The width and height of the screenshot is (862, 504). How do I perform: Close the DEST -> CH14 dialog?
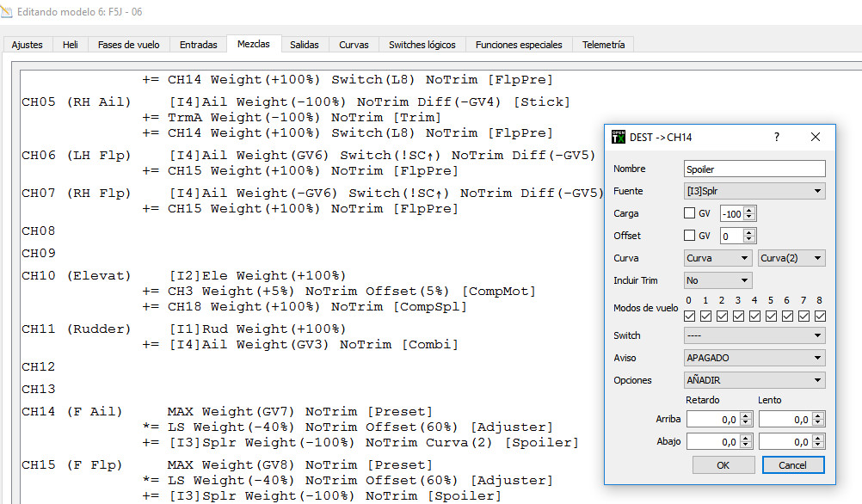pyautogui.click(x=816, y=138)
